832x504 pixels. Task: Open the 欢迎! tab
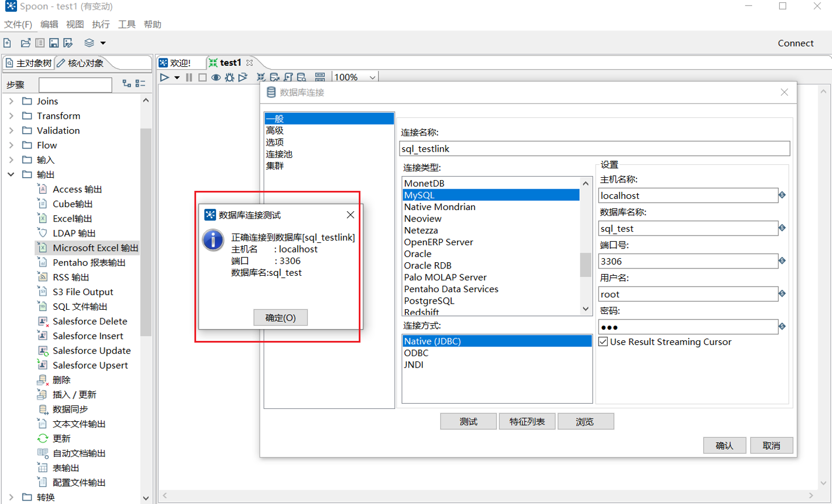[175, 63]
